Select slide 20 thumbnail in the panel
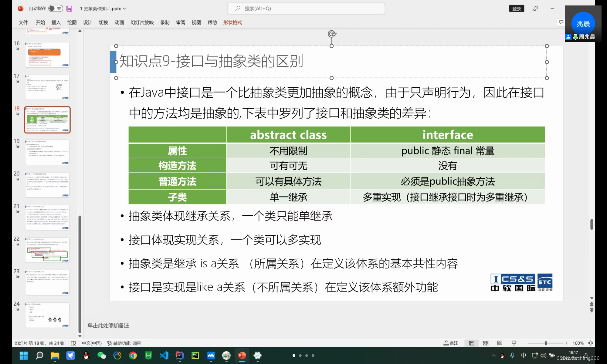 47,184
